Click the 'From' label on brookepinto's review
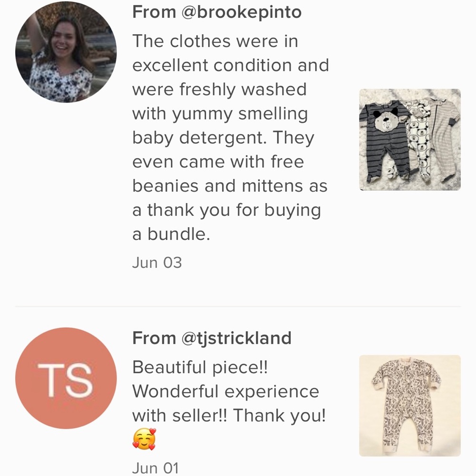Viewport: 476px width, 476px height. (154, 12)
